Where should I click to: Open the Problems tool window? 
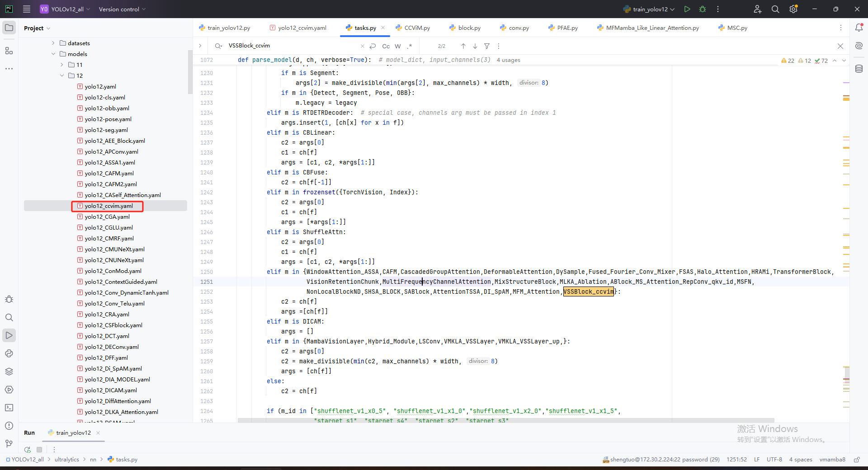9,426
